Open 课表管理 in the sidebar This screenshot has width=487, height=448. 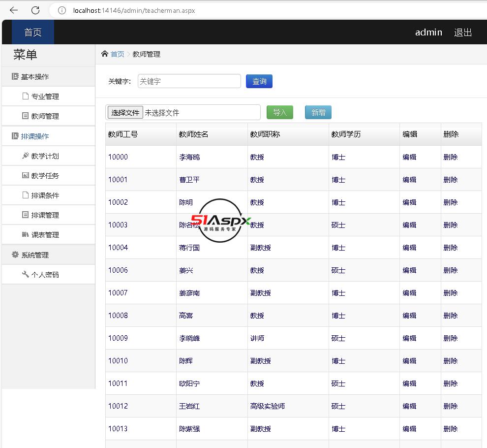point(45,235)
